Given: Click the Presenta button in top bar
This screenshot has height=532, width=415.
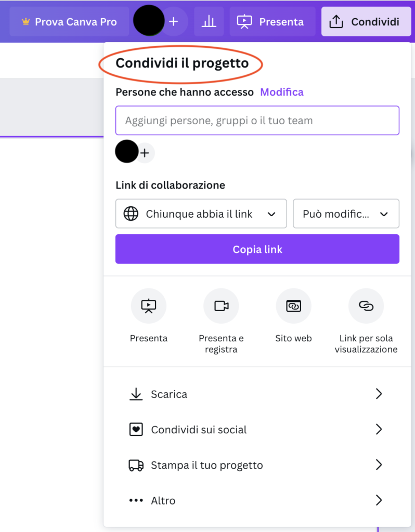Looking at the screenshot, I should point(272,22).
